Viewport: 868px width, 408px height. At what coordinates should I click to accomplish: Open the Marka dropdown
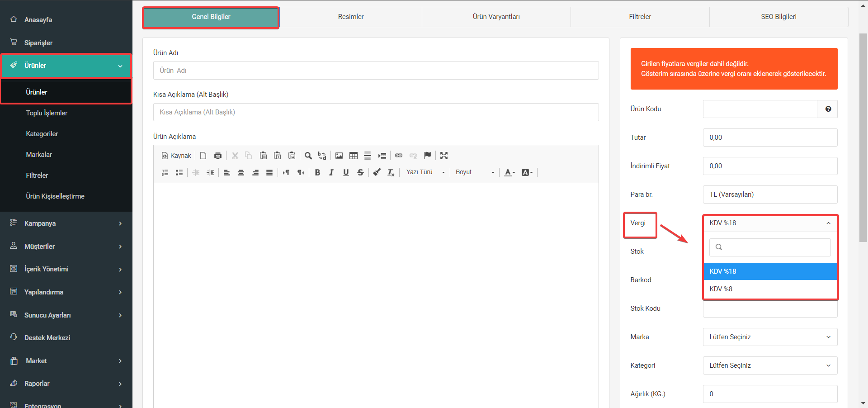770,337
